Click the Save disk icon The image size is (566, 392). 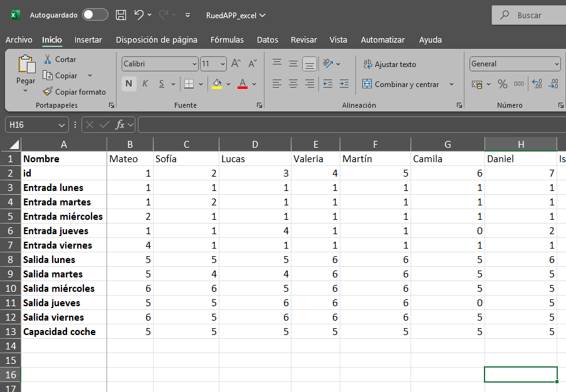(x=122, y=15)
